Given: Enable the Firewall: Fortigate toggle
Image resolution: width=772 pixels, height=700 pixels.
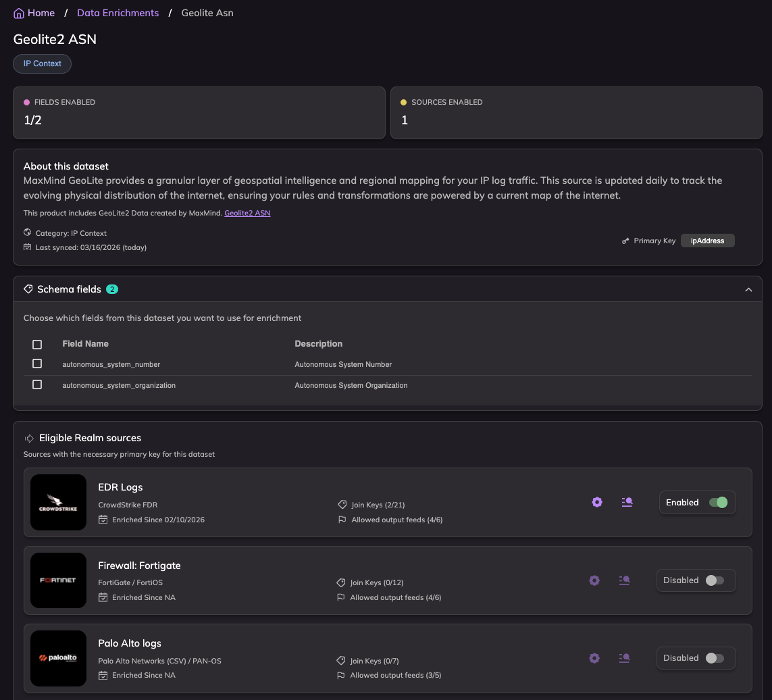Looking at the screenshot, I should [x=715, y=580].
